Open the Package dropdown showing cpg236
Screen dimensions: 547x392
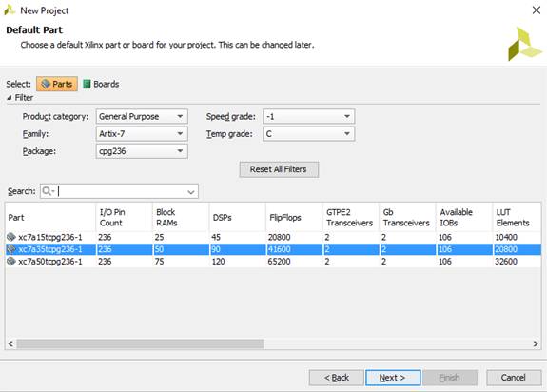142,151
